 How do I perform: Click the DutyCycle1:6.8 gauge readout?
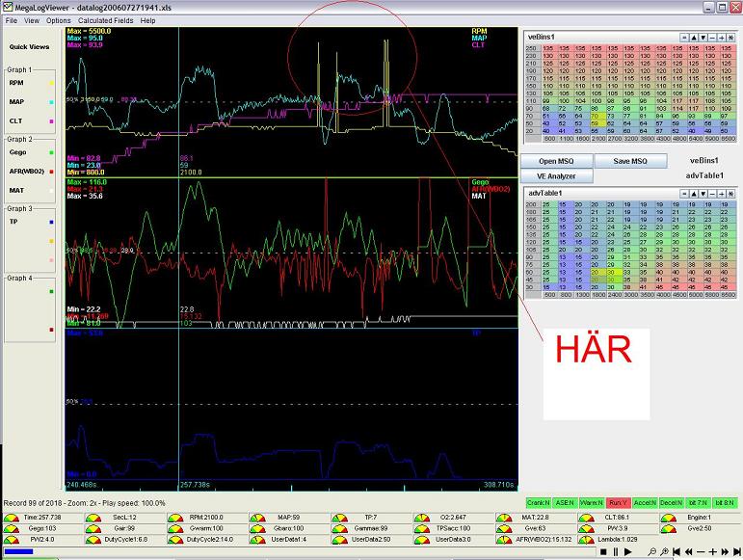[125, 540]
